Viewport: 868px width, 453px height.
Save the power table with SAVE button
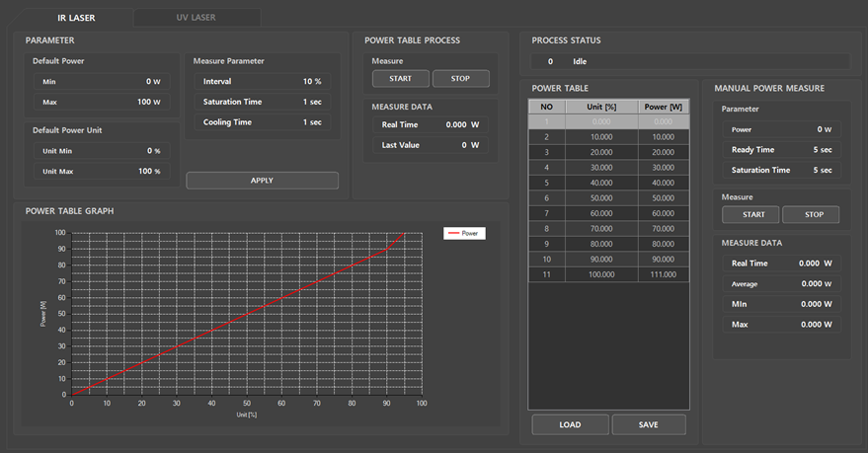pos(648,424)
